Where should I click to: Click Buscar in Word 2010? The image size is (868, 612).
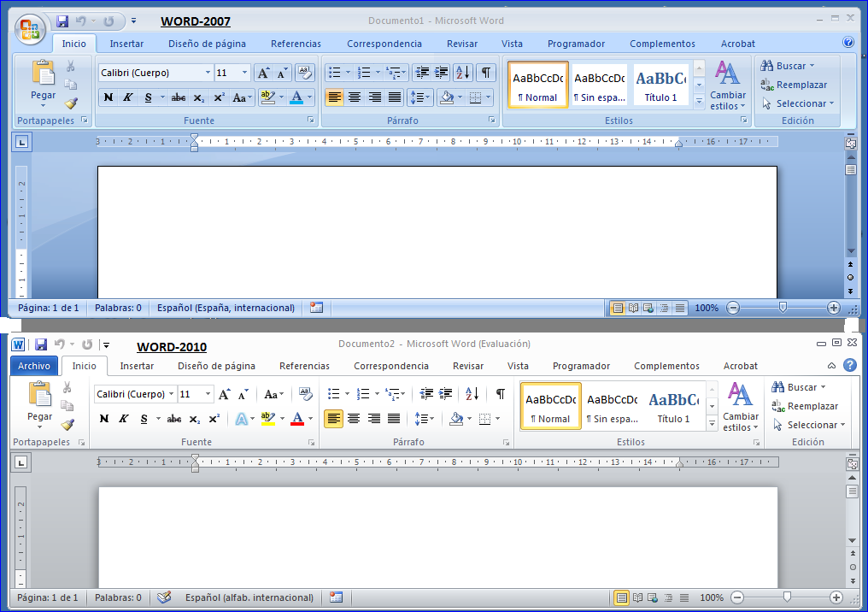click(799, 387)
